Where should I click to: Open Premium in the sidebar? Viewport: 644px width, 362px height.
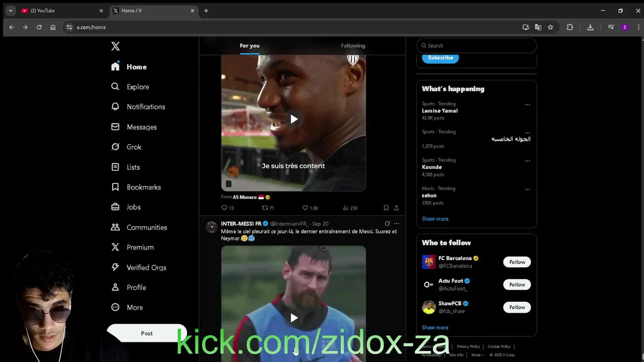133,247
